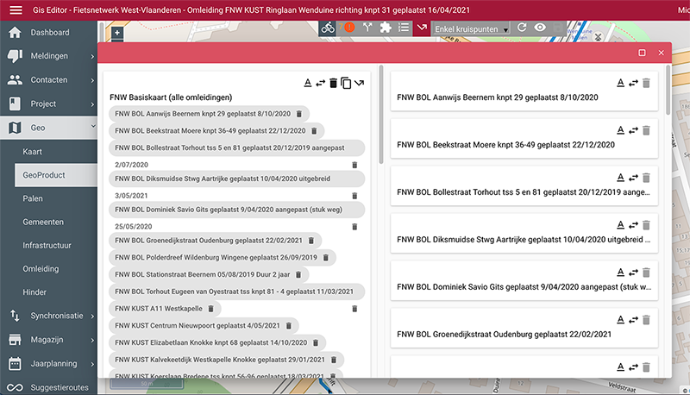Click text style icon on Aanwijs Beernem card
This screenshot has height=395, width=690.
pyautogui.click(x=620, y=83)
